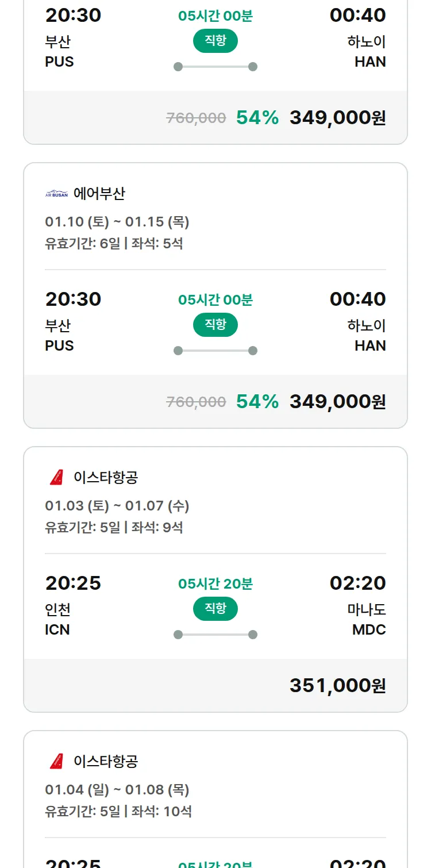431x868 pixels.
Task: Select the 351,000원 fare price
Action: 337,685
